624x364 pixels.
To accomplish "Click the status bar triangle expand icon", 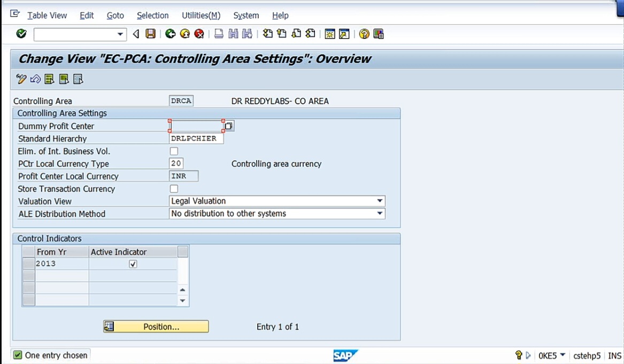I will tap(528, 355).
